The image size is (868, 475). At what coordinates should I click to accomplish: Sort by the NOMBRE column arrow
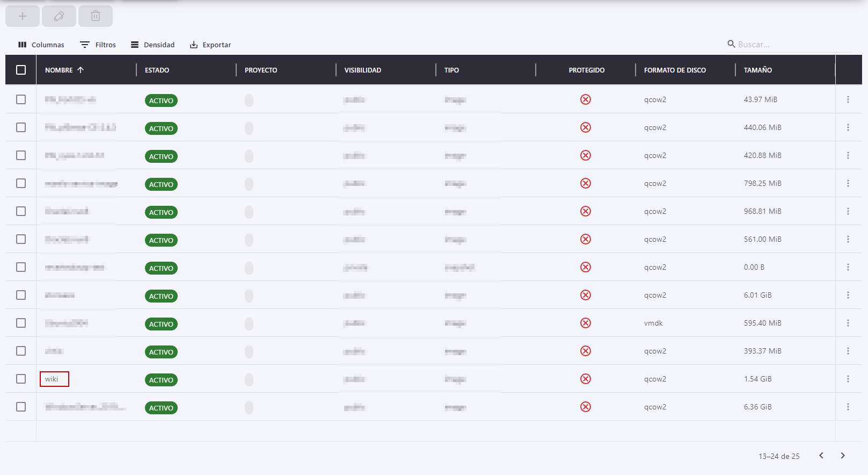81,70
